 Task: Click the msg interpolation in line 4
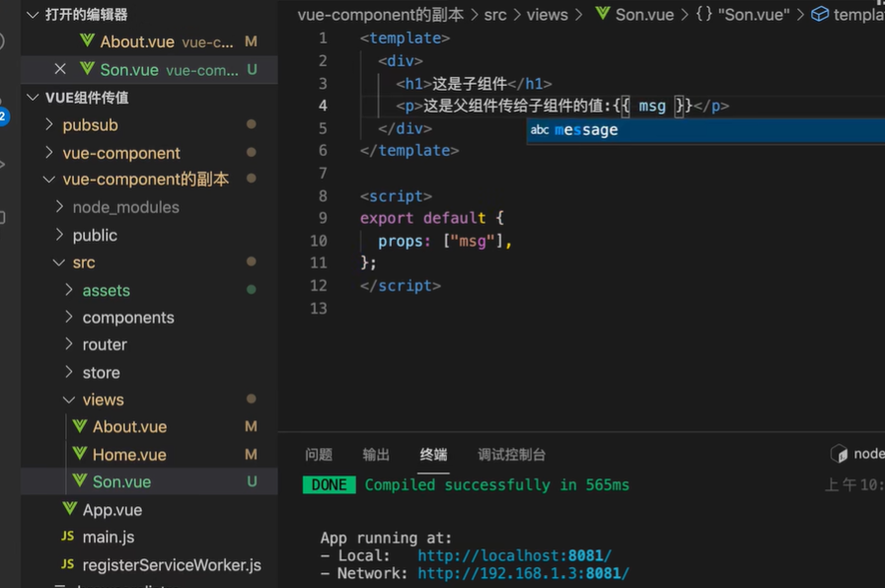[x=652, y=106]
